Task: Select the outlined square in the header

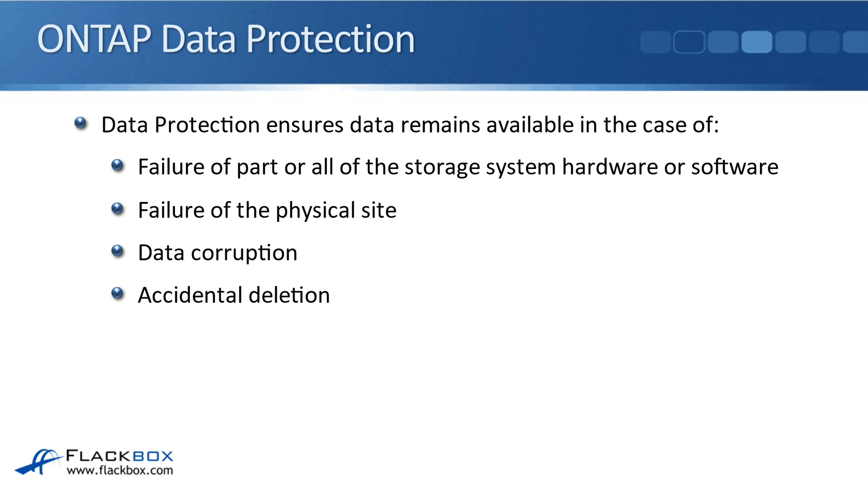Action: [x=689, y=42]
